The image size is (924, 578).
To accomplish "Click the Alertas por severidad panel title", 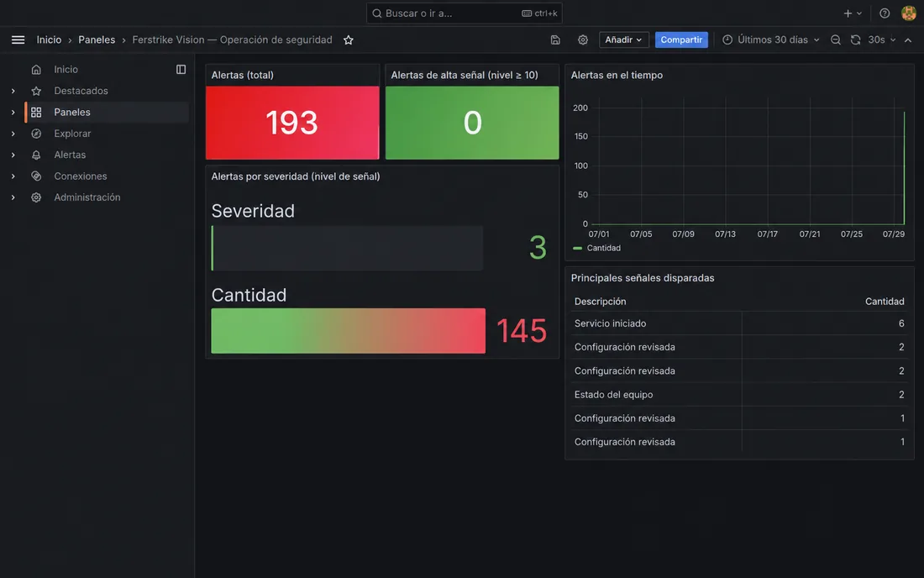I will point(295,176).
